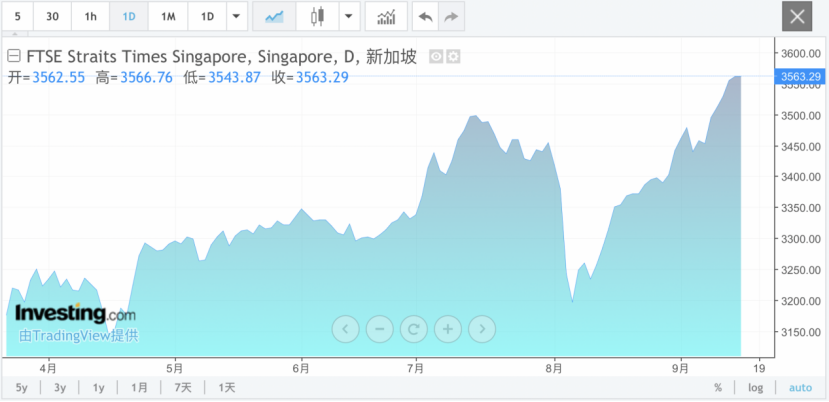
Task: Click the 3563.29 current price label
Action: pos(799,77)
